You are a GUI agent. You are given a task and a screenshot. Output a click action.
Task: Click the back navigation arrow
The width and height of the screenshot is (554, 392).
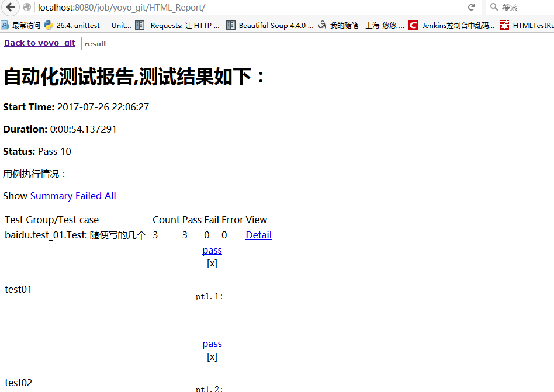click(9, 8)
